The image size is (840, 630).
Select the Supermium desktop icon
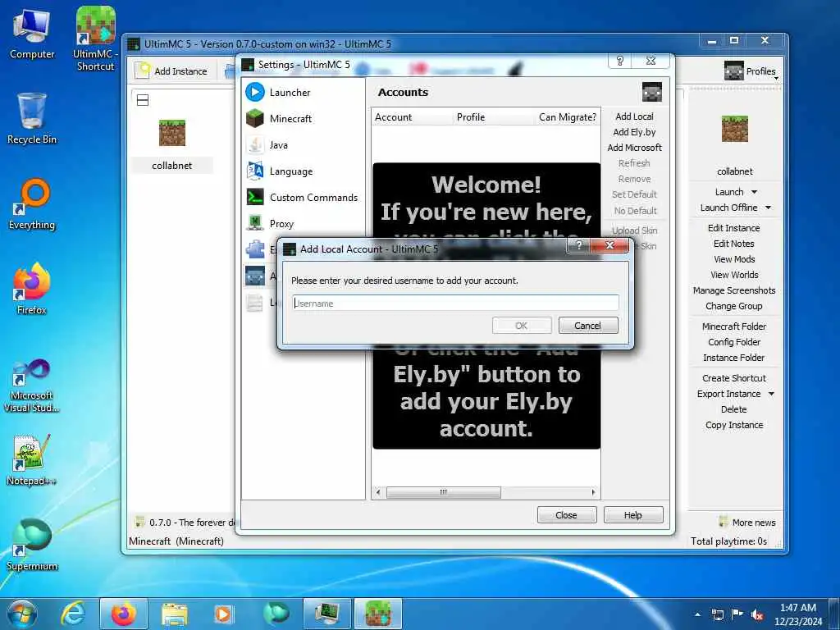click(x=32, y=546)
